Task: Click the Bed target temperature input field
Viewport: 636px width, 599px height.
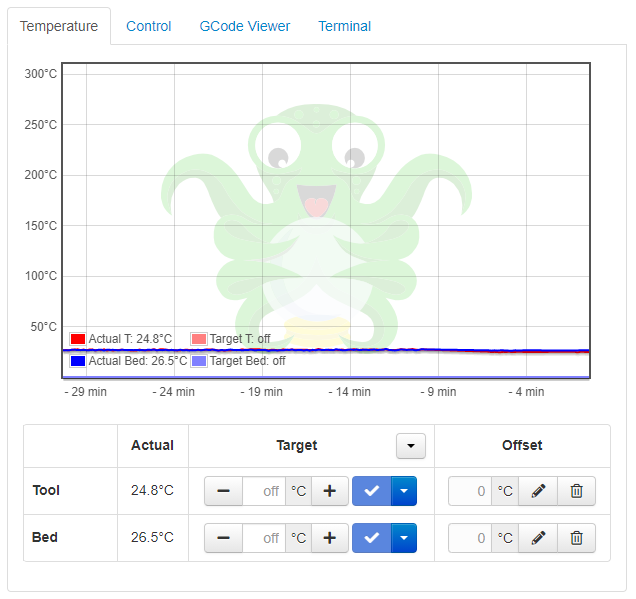Action: tap(264, 538)
